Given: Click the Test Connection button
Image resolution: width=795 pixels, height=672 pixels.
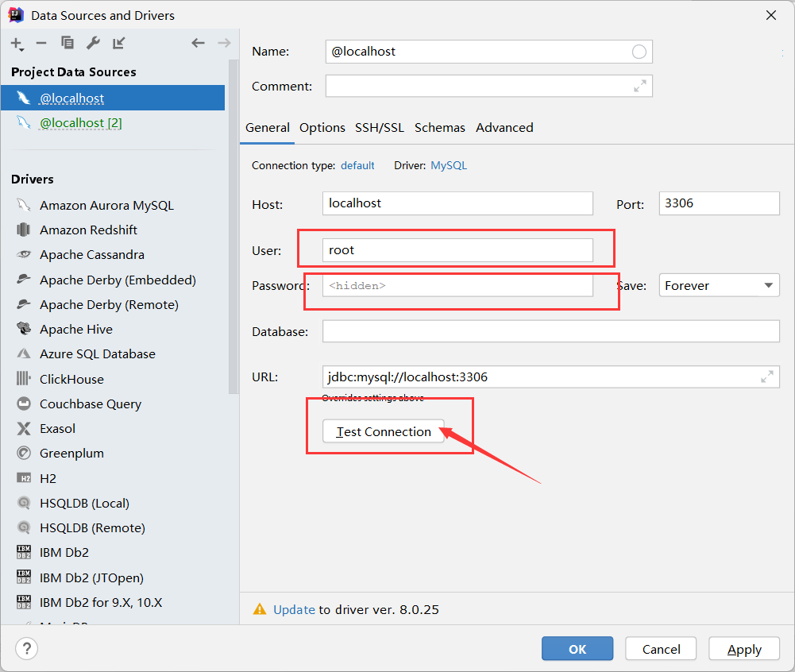Looking at the screenshot, I should click(384, 431).
